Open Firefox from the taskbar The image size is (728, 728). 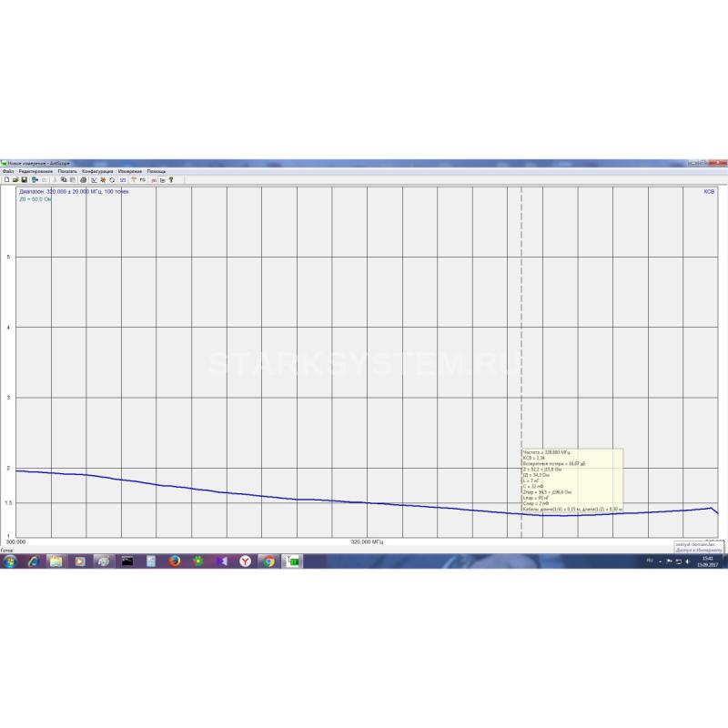[175, 561]
